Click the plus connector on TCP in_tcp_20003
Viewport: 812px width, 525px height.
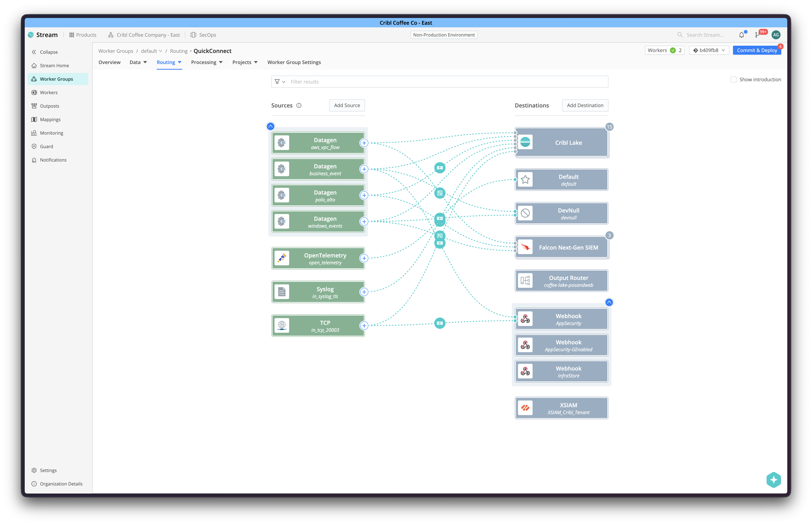click(364, 326)
